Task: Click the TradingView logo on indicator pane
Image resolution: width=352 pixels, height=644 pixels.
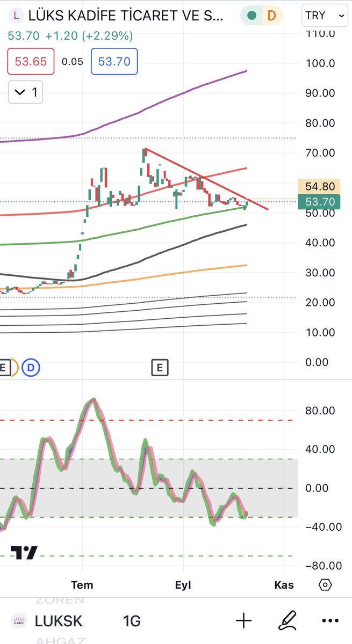Action: (24, 552)
